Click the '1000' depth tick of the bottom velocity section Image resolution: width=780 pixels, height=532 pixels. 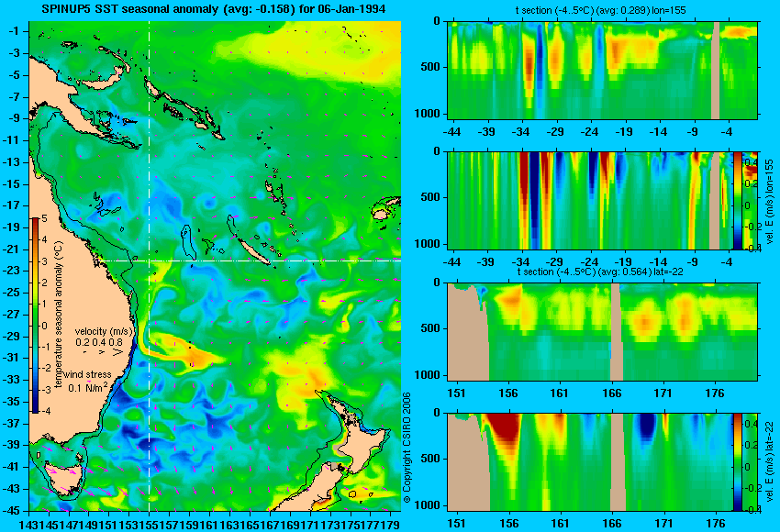pyautogui.click(x=428, y=505)
